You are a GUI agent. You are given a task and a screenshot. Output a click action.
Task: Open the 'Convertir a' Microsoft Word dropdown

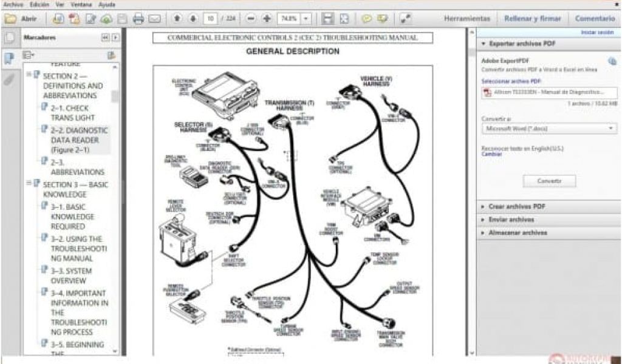click(611, 129)
